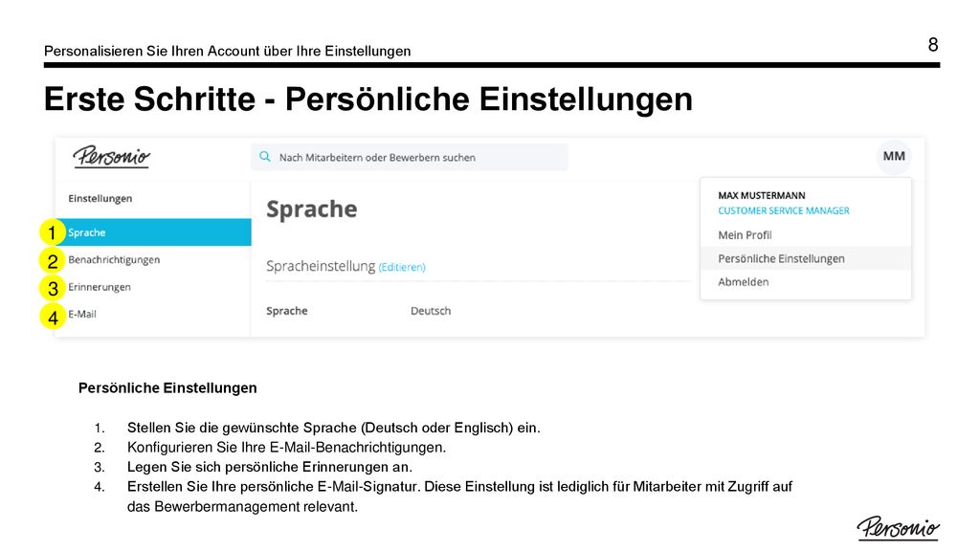Image resolution: width=980 pixels, height=551 pixels.
Task: Select Sprache in the settings sidebar
Action: coord(154,232)
